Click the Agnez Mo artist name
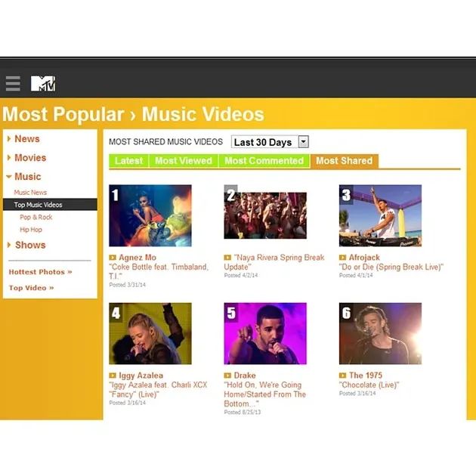Image resolution: width=476 pixels, height=476 pixels. tap(138, 258)
